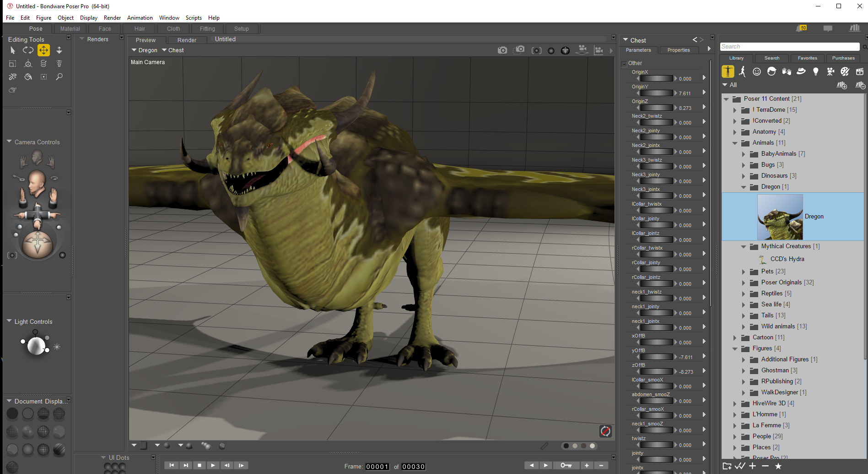Switch to the Material room tab
Screen dimensions: 868x474
(x=70, y=28)
